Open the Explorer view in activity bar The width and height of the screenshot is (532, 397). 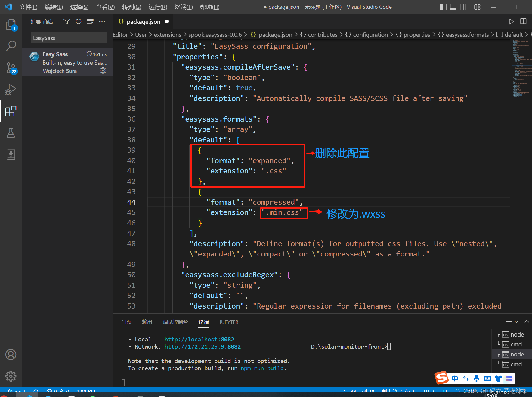(11, 24)
